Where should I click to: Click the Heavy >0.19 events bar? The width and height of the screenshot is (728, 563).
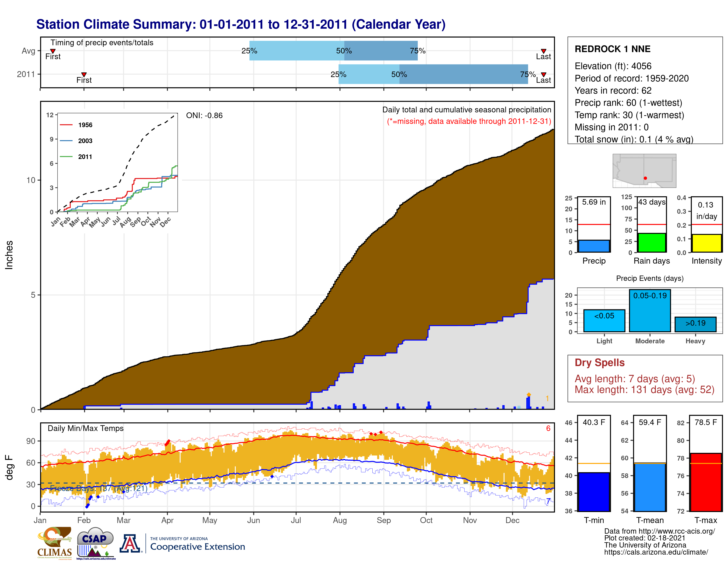[x=695, y=324]
